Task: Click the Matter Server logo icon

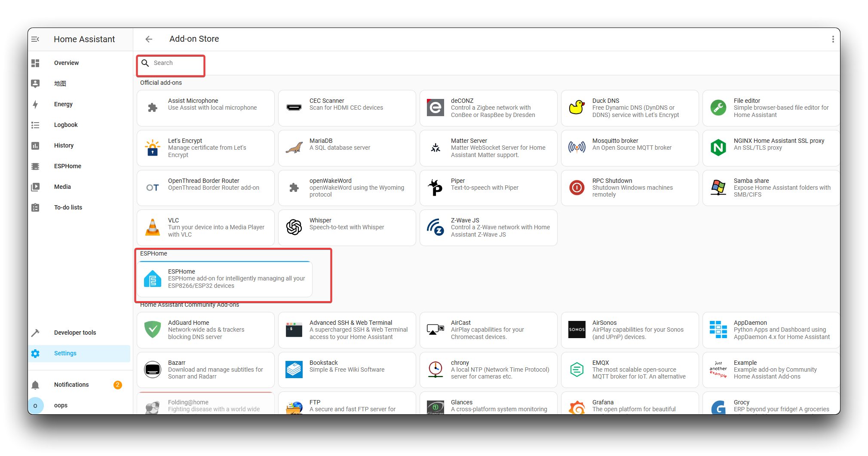Action: coord(436,148)
